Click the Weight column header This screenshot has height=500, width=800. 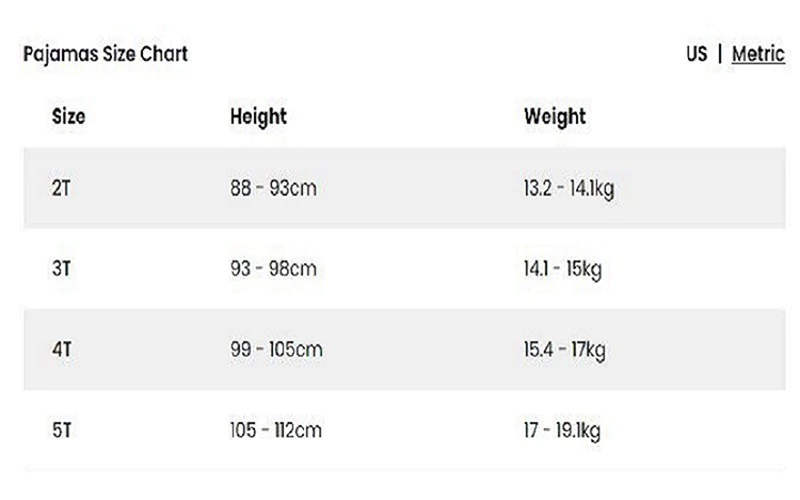click(555, 116)
